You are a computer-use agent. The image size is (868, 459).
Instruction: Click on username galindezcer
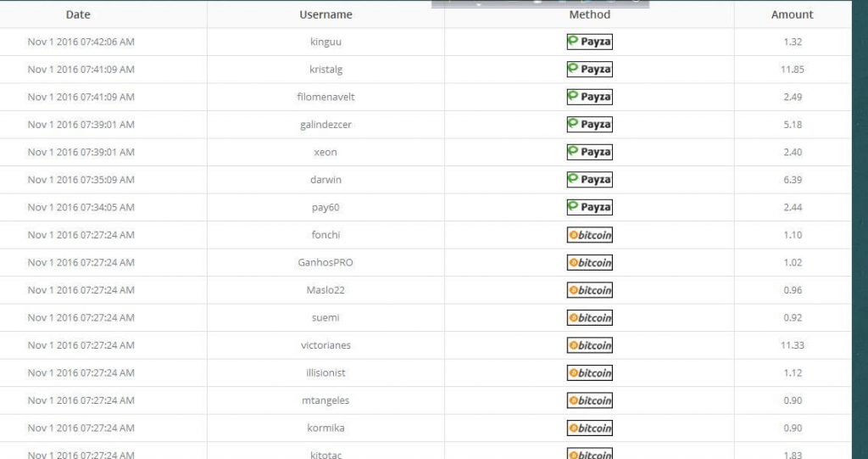[325, 125]
